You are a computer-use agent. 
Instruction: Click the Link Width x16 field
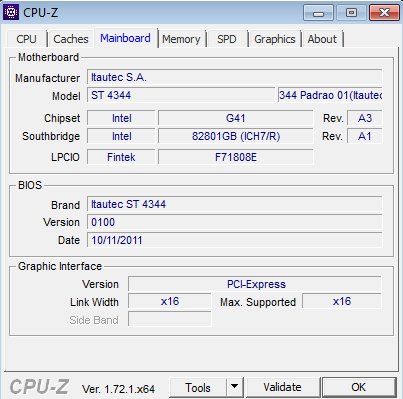pos(170,301)
